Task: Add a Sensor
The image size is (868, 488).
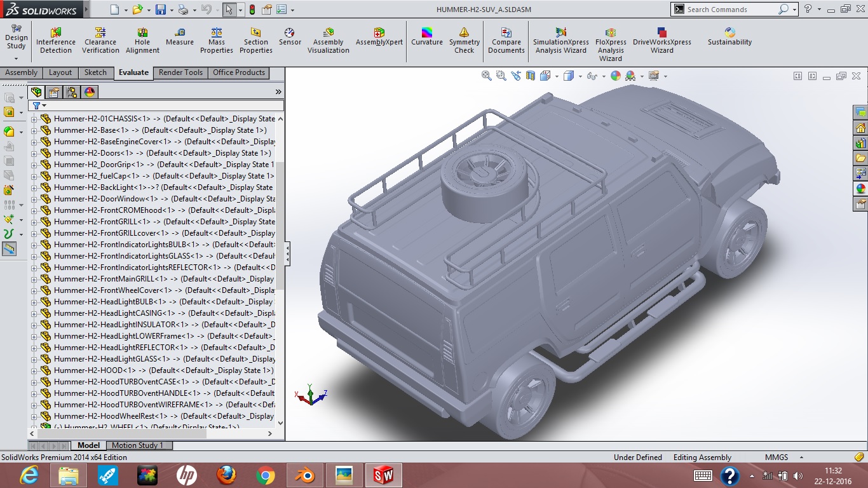Action: click(x=290, y=37)
